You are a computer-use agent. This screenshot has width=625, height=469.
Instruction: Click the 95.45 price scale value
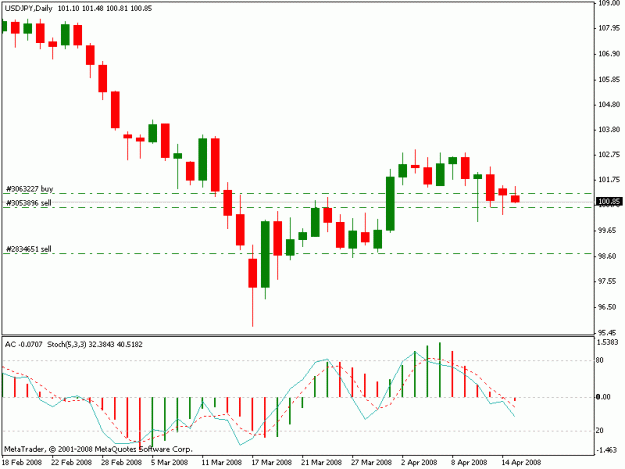(x=607, y=332)
